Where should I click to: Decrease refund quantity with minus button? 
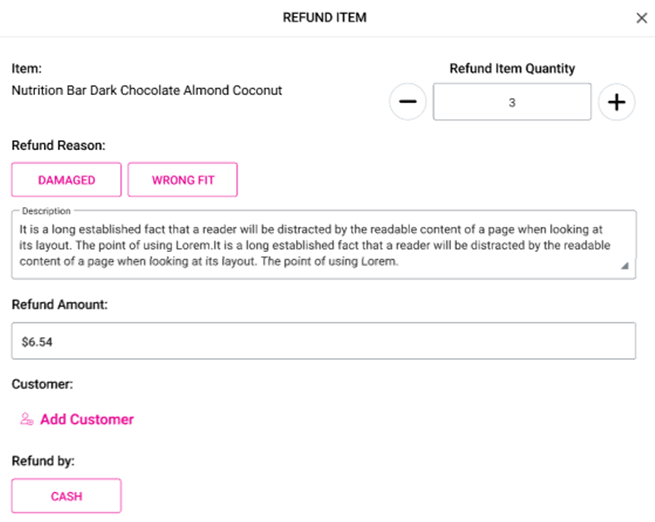pyautogui.click(x=408, y=102)
